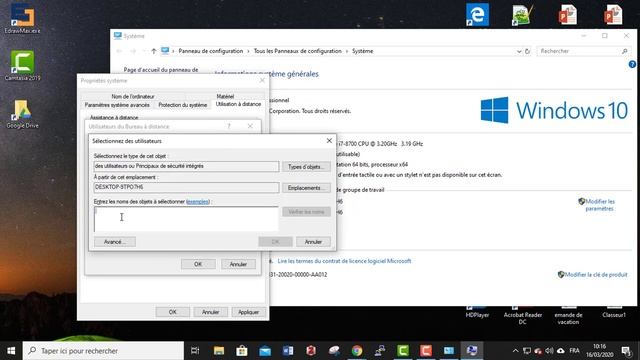
Task: Switch to the orange Camtasia recorder icon
Action: coord(426,351)
